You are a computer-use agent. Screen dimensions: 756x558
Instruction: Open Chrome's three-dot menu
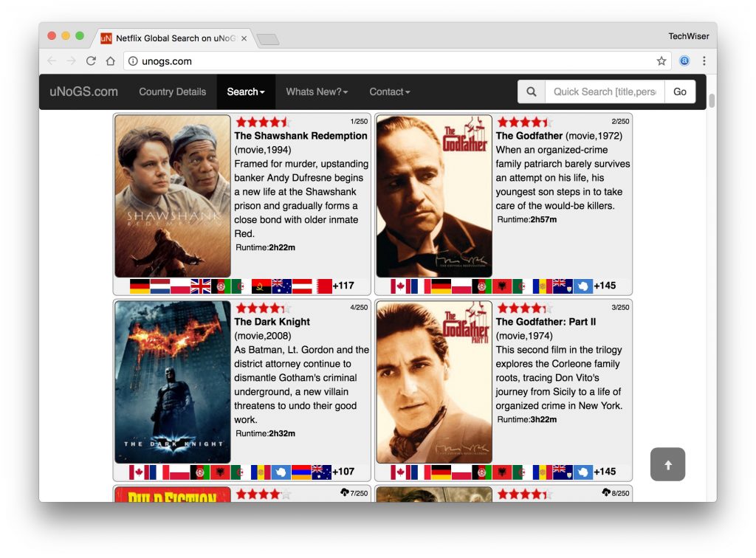(x=704, y=61)
